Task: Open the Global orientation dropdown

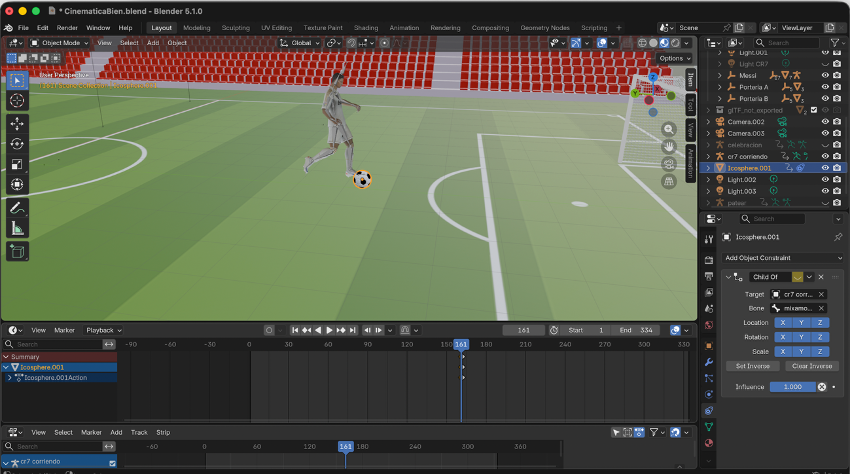Action: click(300, 43)
